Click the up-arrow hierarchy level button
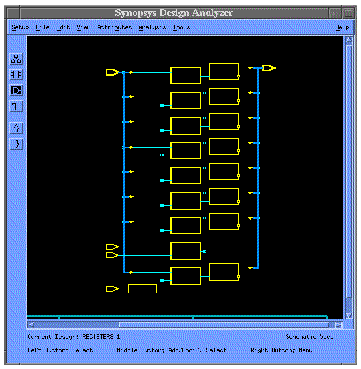Viewport: 361px width, 369px height. pyautogui.click(x=16, y=127)
